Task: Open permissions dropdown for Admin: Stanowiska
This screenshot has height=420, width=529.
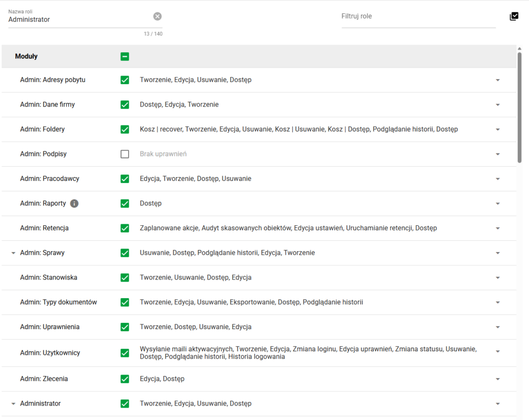Action: tap(497, 277)
